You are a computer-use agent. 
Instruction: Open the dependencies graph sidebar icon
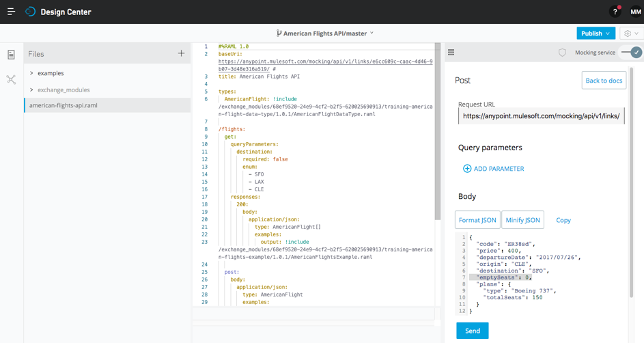pos(11,79)
